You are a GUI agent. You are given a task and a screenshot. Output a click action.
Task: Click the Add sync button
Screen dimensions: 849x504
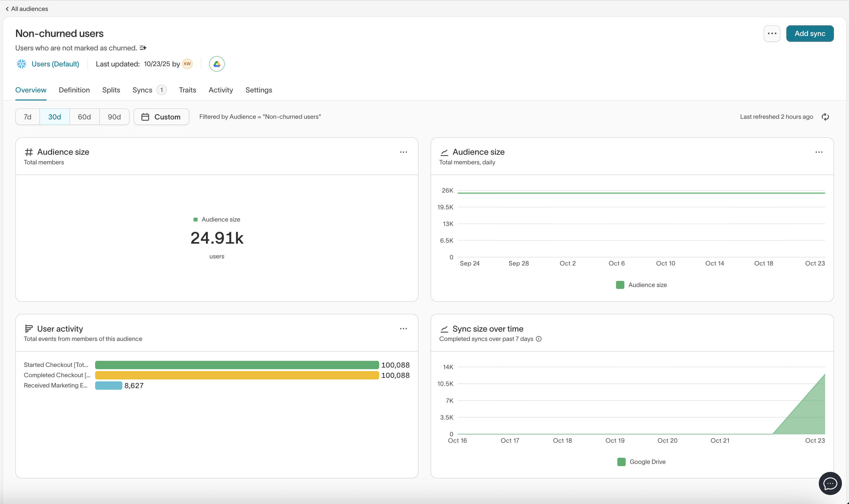click(810, 33)
